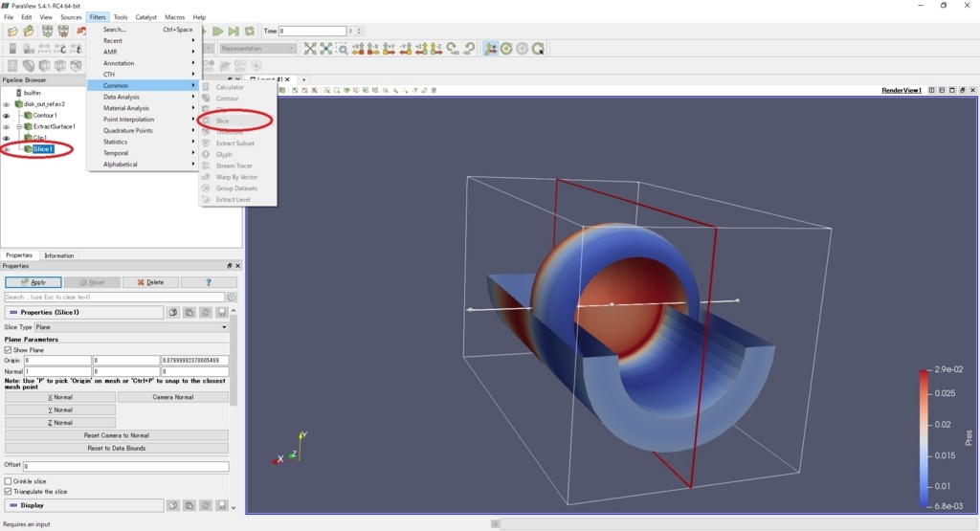Viewport: 980px width, 531px height.
Task: Toggle the Triangulate the slice checkbox
Action: 8,492
